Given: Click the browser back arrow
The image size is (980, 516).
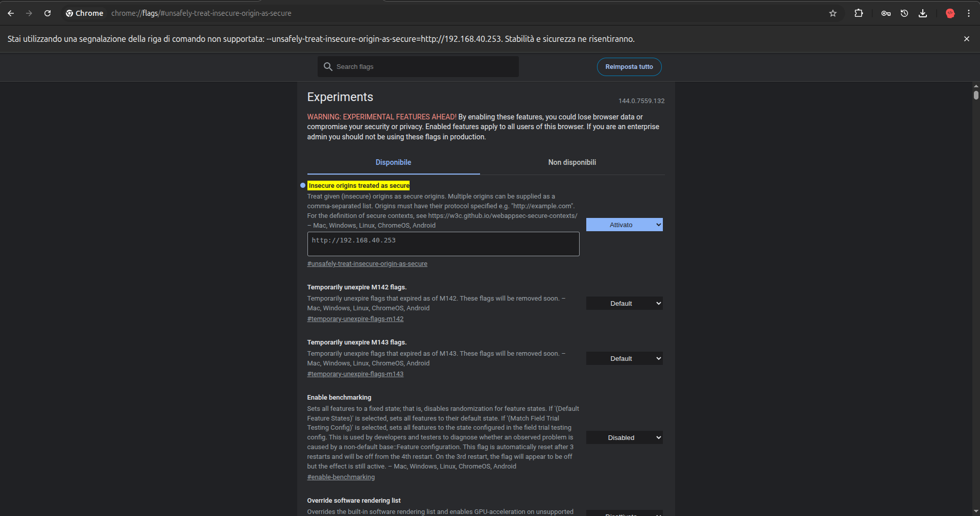Looking at the screenshot, I should [x=11, y=13].
